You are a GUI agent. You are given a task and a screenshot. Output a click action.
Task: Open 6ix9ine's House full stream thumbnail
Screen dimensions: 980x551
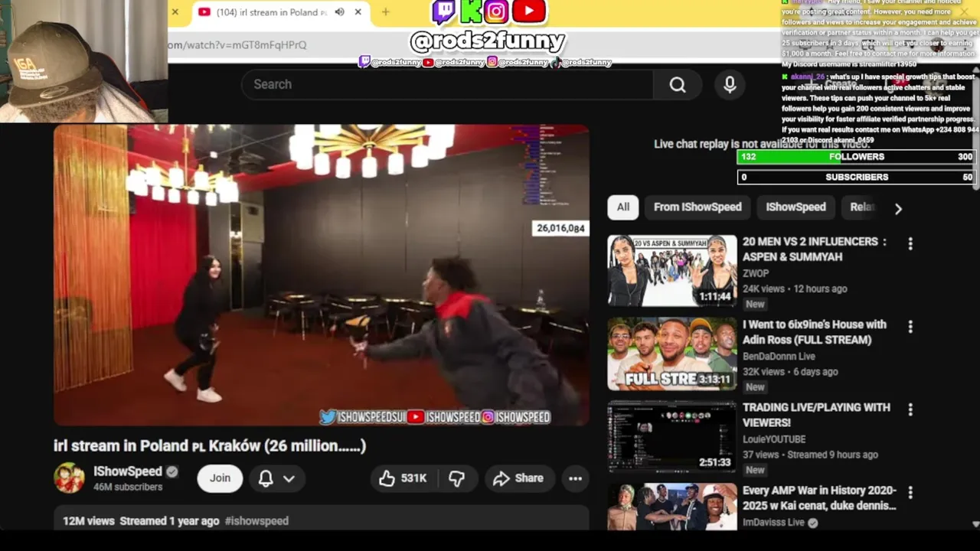point(672,354)
